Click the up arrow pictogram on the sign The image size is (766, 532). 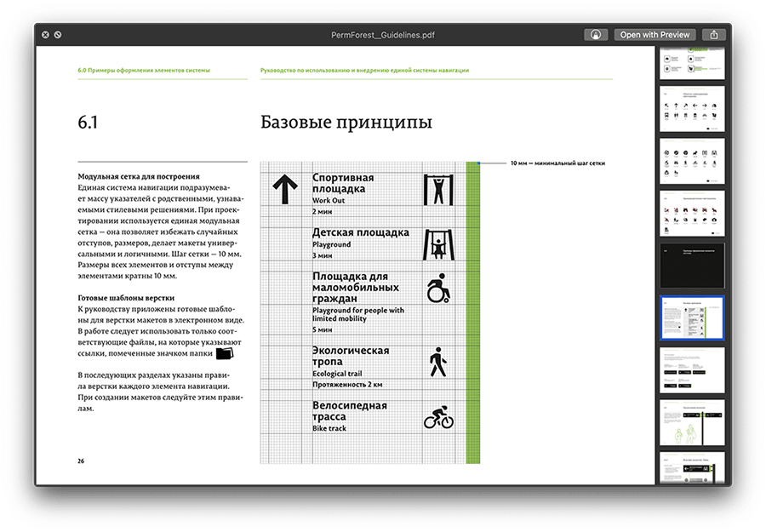coord(283,187)
